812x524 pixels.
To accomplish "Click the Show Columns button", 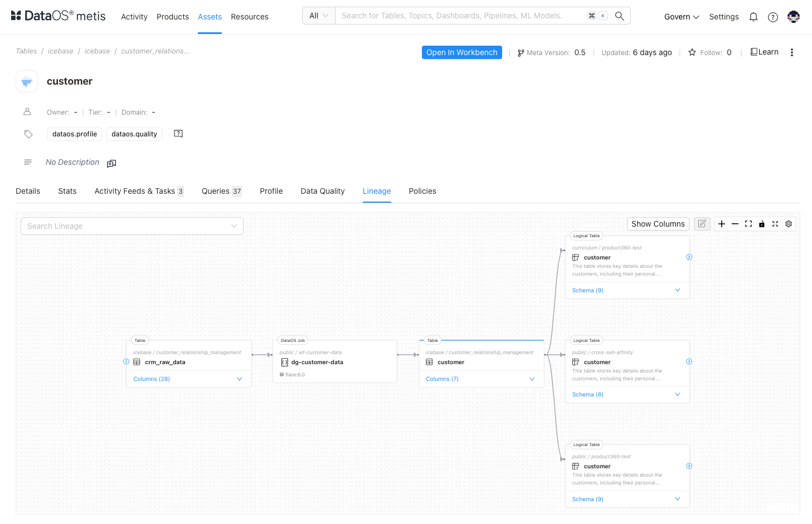I will [658, 224].
